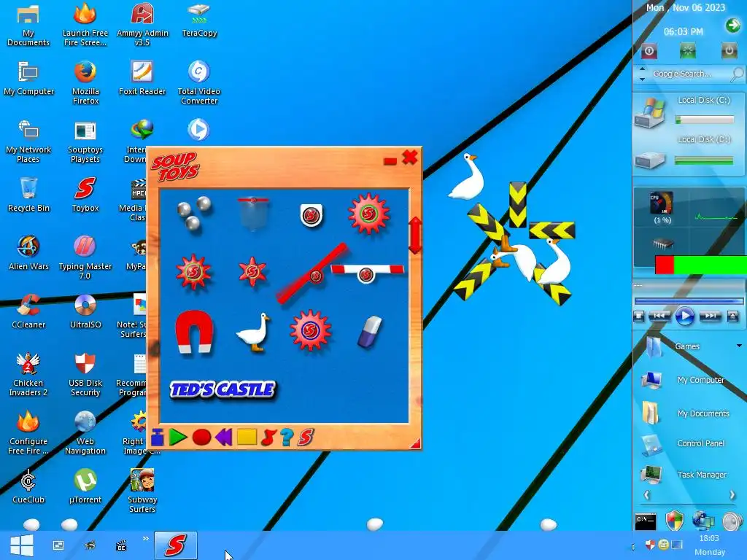This screenshot has width=747, height=560.
Task: Select the µTorrent desktop icon
Action: pos(85,486)
